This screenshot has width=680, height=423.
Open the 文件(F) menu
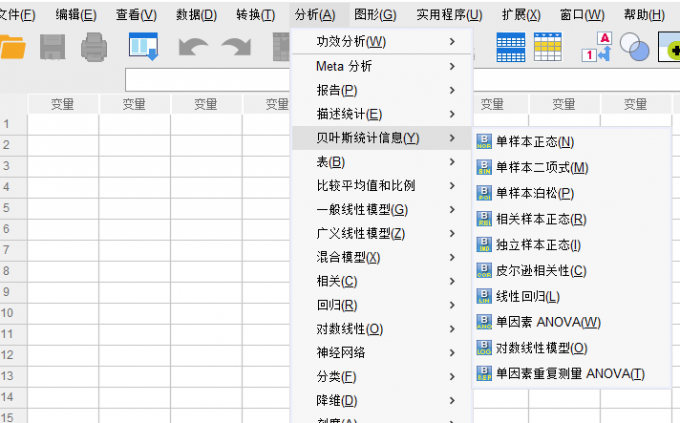click(16, 15)
